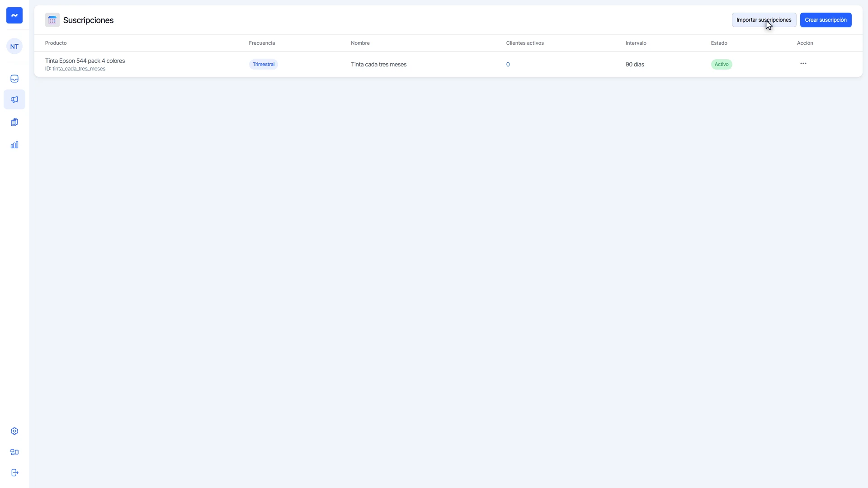This screenshot has width=868, height=488.
Task: Click the layout panels icon in sidebar
Action: click(x=14, y=452)
